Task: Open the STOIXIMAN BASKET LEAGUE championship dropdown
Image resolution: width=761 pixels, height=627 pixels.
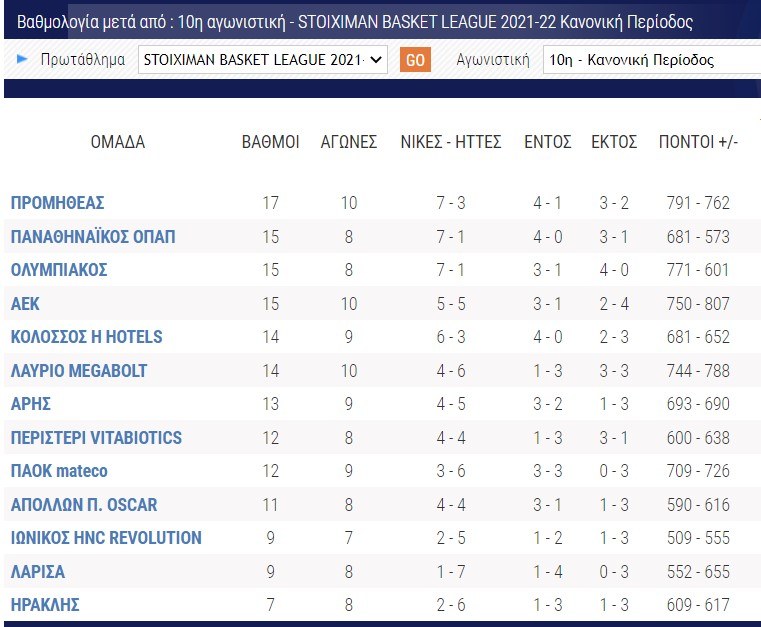Action: click(x=262, y=60)
